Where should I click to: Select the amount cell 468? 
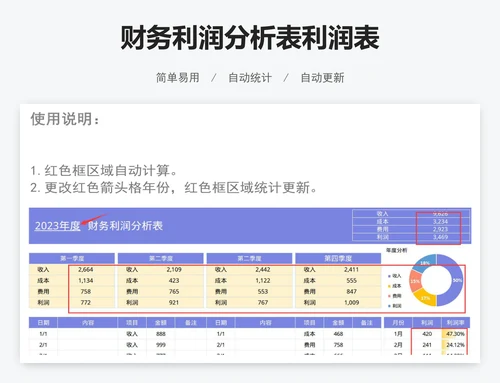[338, 334]
